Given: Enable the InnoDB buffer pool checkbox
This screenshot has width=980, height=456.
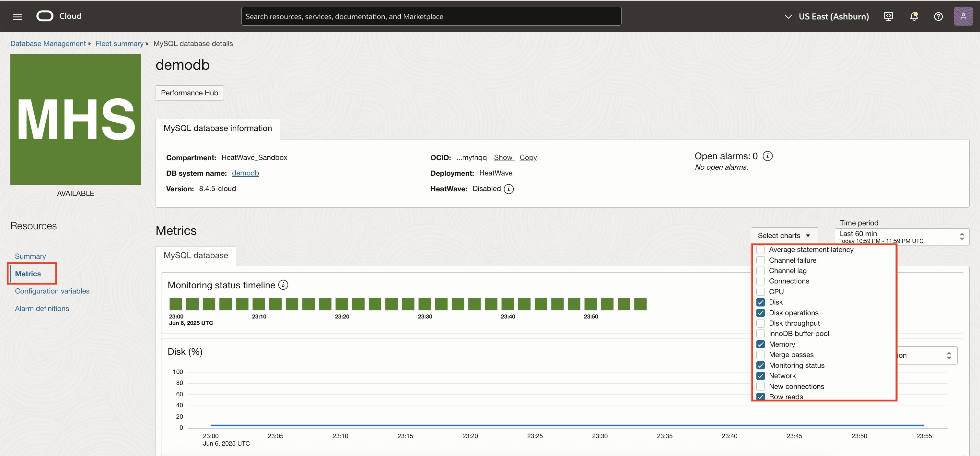Looking at the screenshot, I should (x=761, y=333).
